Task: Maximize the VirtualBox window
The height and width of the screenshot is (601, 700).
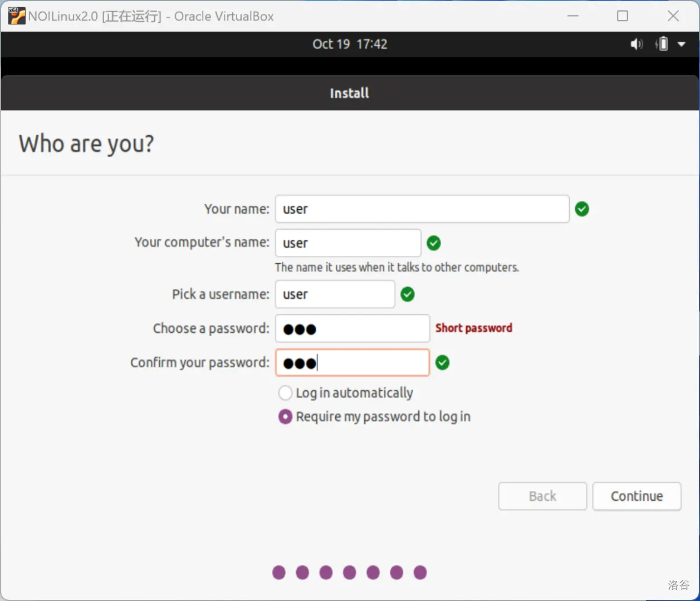Action: coord(623,16)
